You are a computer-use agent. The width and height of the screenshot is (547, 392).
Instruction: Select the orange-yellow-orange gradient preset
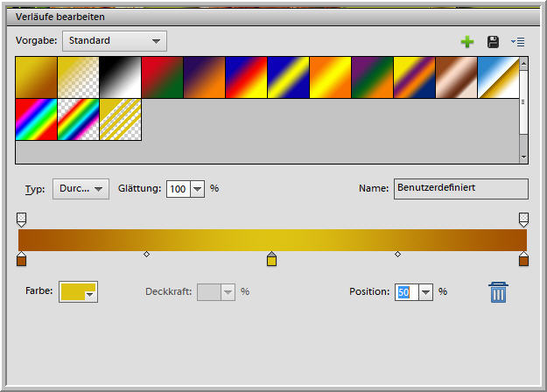point(330,77)
